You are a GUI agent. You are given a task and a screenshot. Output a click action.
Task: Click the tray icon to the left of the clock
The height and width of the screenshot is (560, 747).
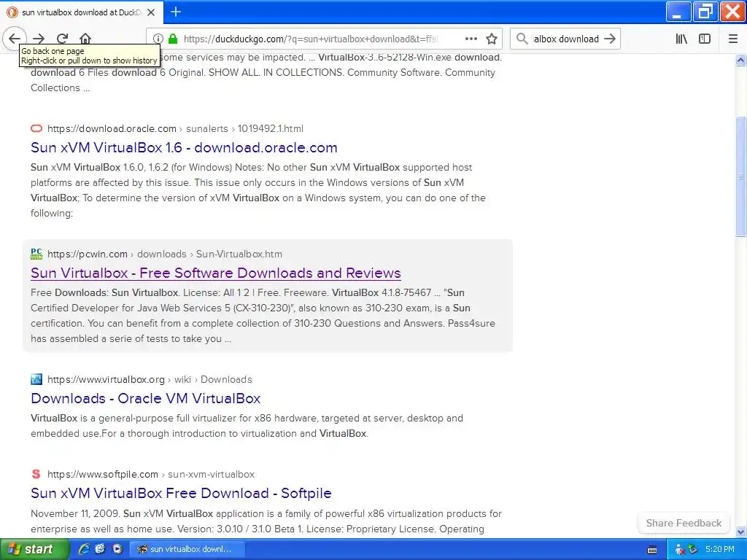click(692, 550)
